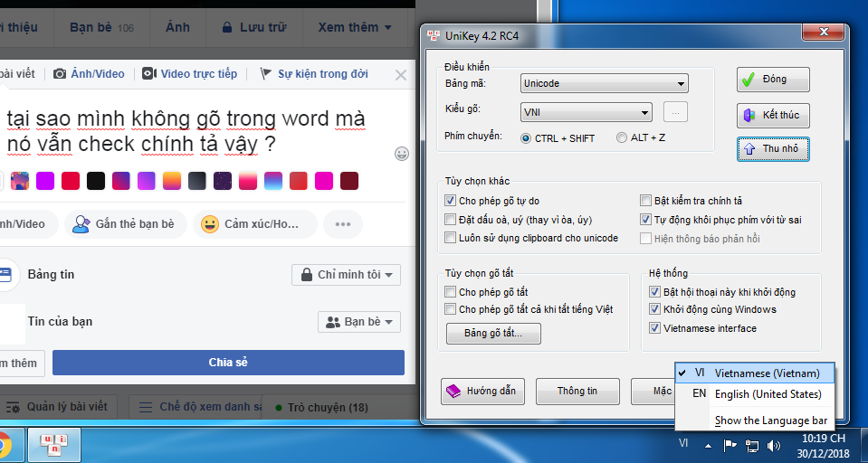Click the Hướng dẫn help button
This screenshot has height=463, width=868.
pos(482,391)
